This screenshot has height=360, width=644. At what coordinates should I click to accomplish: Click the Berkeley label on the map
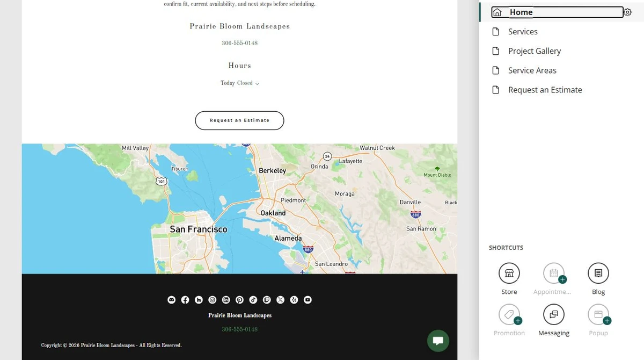[x=272, y=170]
